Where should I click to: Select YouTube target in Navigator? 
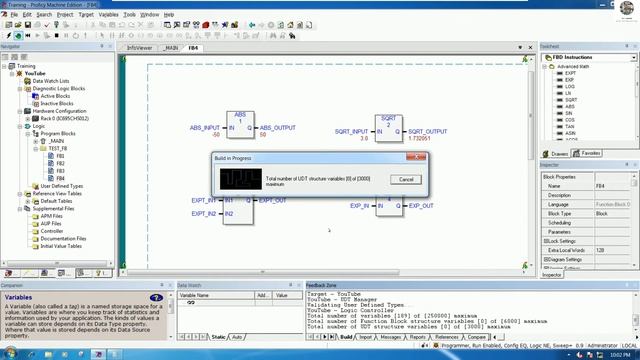point(35,73)
